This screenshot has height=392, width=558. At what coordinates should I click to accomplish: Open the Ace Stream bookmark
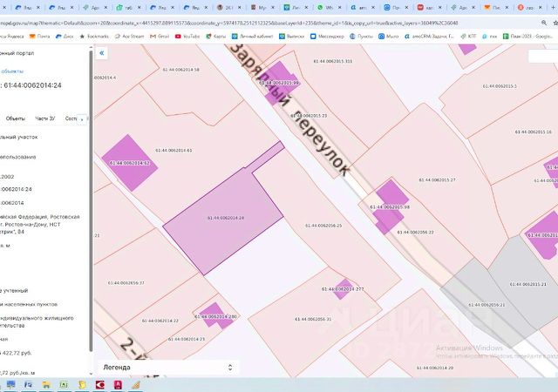point(129,37)
